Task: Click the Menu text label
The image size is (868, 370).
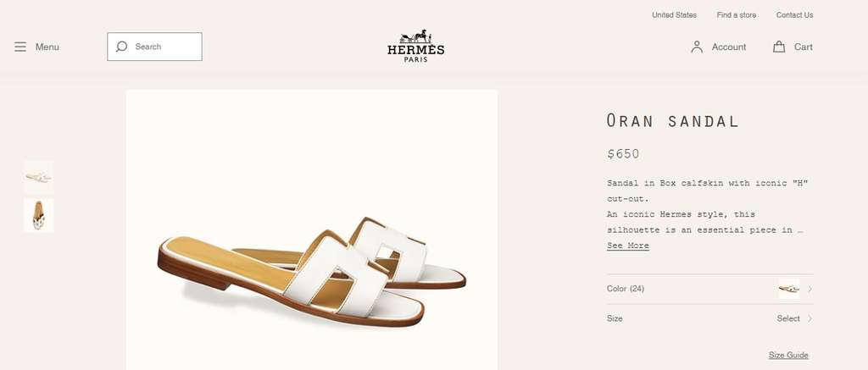Action: (47, 47)
